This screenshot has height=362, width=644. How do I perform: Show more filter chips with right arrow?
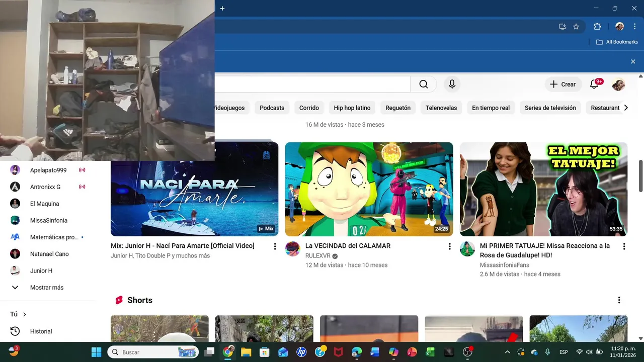coord(626,108)
